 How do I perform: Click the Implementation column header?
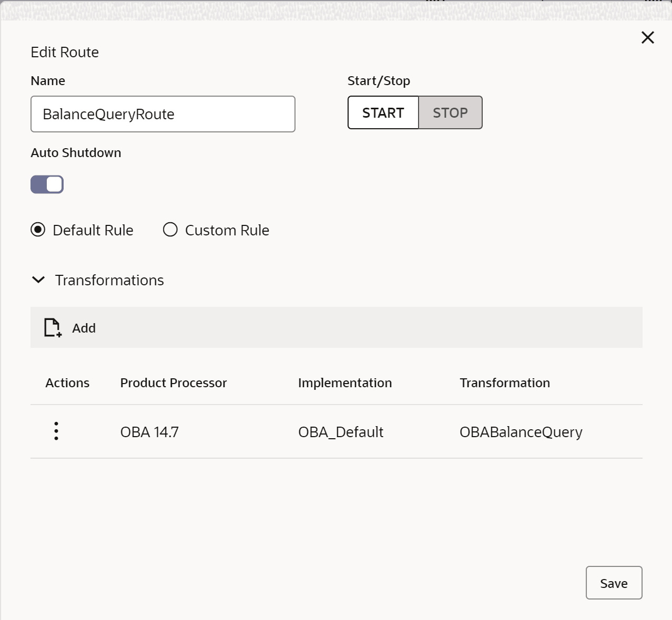(345, 383)
